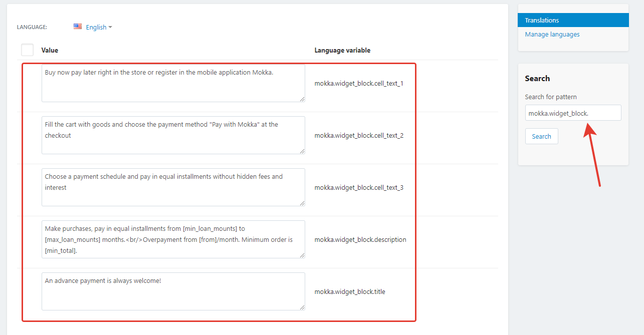
Task: Select the Translations sidebar tab
Action: pos(573,20)
